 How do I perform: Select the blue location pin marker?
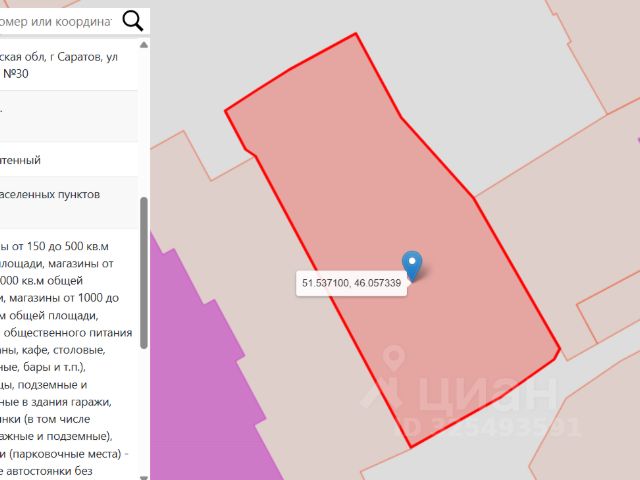[x=412, y=265]
